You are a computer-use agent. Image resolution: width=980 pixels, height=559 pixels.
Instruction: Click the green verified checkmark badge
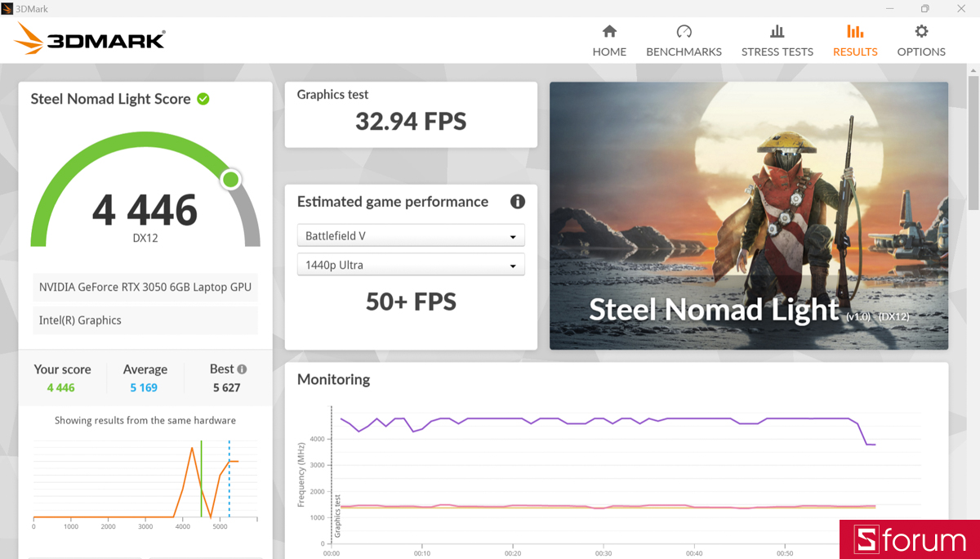click(203, 98)
